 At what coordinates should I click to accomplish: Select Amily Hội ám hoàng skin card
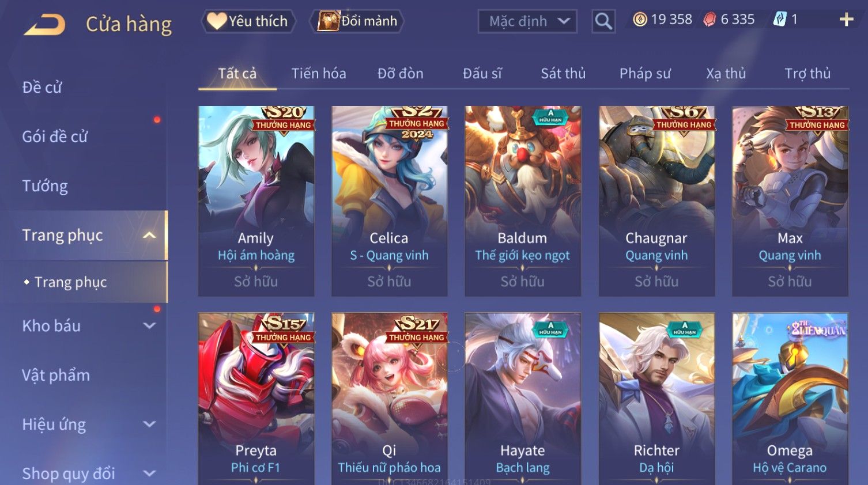coord(256,201)
